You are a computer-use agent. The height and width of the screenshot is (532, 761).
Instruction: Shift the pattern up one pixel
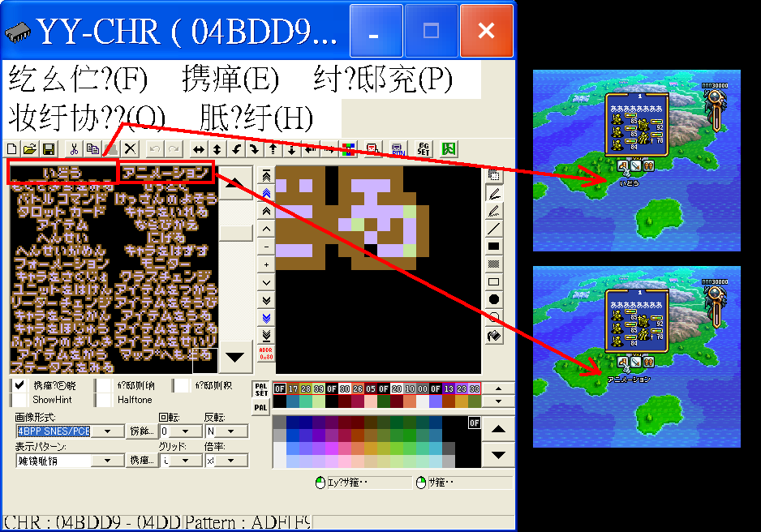coord(273,149)
